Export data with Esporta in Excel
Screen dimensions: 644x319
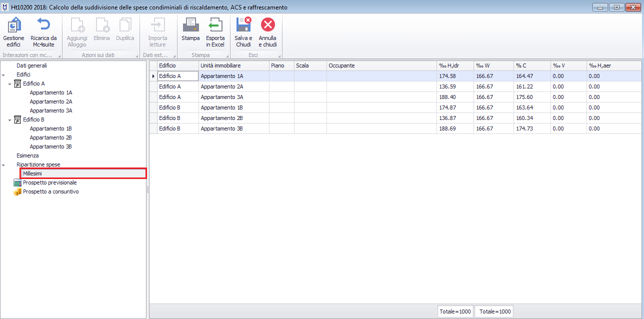[x=215, y=31]
